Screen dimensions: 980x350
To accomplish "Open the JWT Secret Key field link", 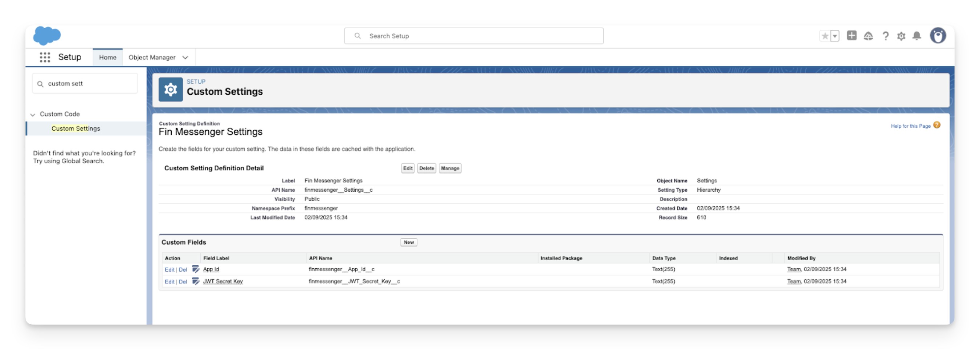I will pos(222,281).
